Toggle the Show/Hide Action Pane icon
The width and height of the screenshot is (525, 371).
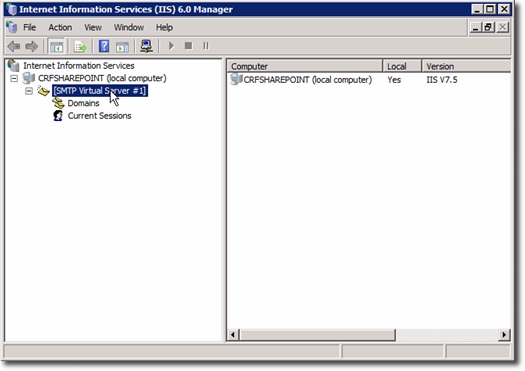(122, 46)
